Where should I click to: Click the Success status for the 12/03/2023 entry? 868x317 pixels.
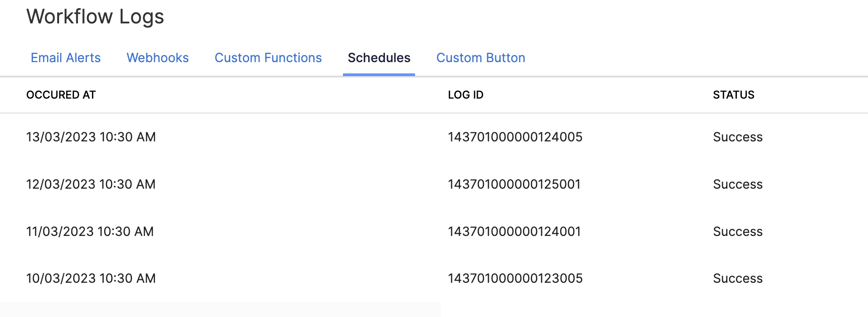(x=738, y=184)
